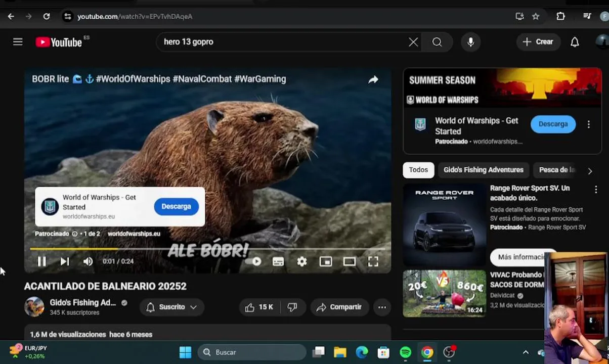Image resolution: width=609 pixels, height=364 pixels.
Task: Clear the search box with X
Action: click(x=413, y=42)
